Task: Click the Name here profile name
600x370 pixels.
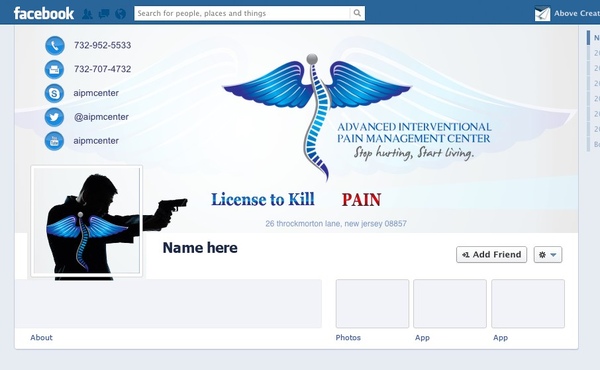Action: coord(200,248)
